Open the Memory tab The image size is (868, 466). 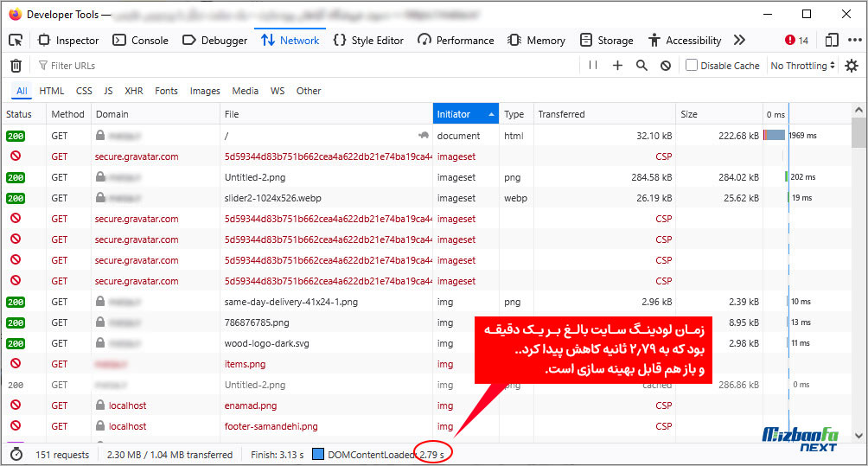pos(536,40)
